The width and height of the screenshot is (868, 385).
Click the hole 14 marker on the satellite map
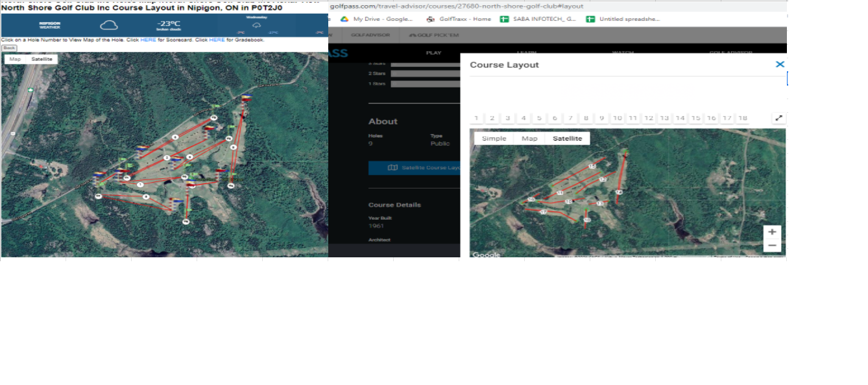click(x=619, y=192)
